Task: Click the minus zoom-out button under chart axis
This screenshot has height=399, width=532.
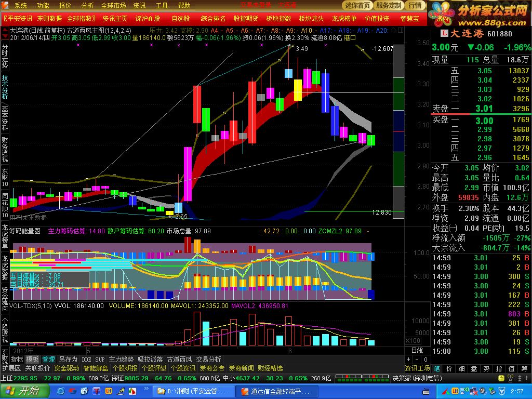Action: click(417, 360)
